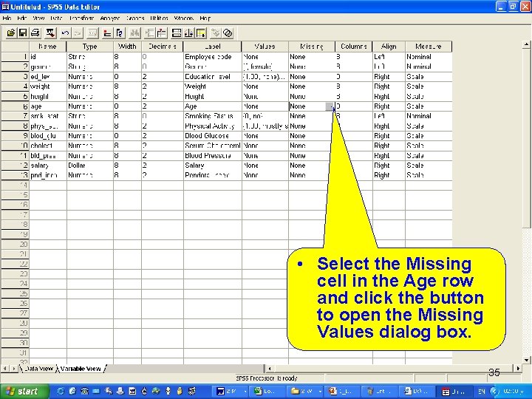Click the 'Blood Glucose' label cell
Screen dimensions: 532x399
[212, 136]
